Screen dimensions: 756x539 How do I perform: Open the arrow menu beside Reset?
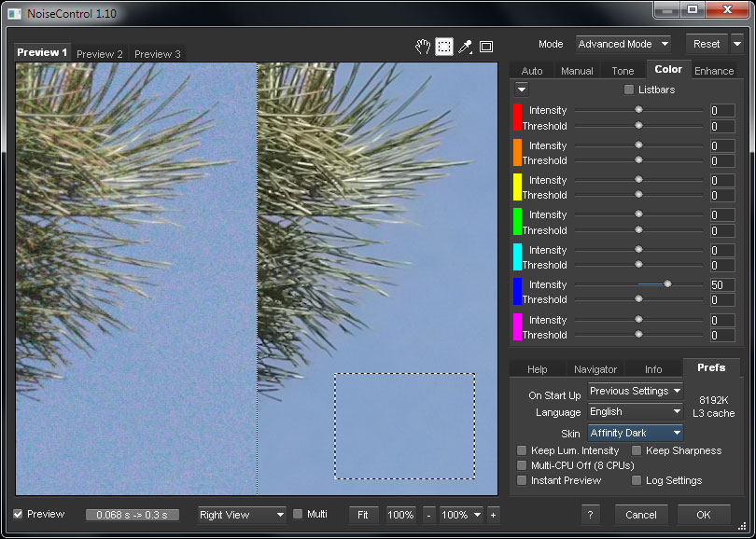click(737, 44)
